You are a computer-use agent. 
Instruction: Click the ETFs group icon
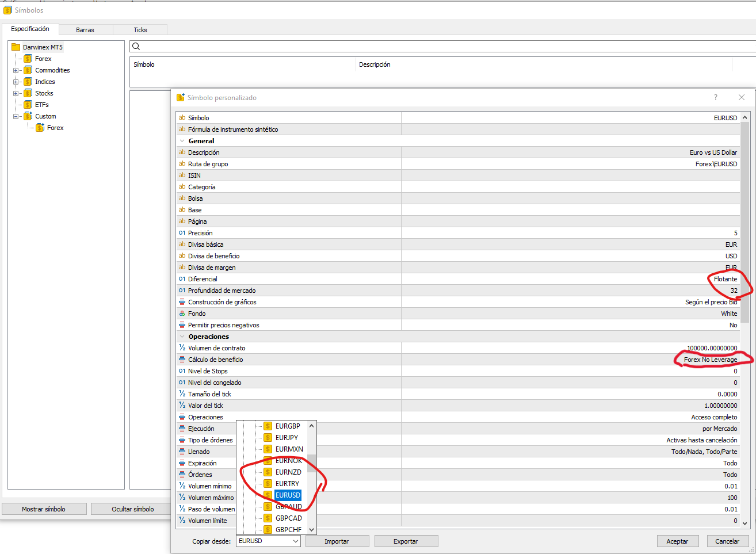point(28,105)
